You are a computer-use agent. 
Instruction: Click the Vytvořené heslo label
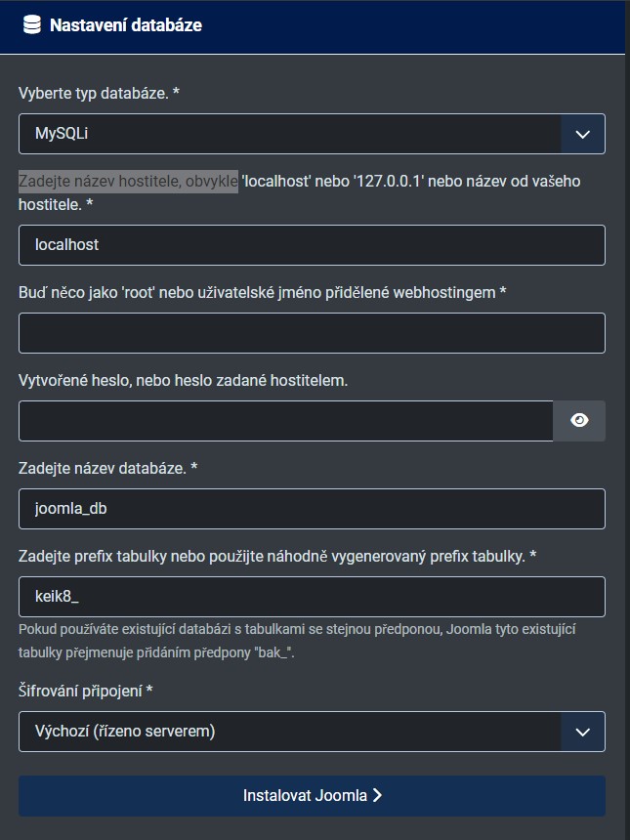(183, 380)
